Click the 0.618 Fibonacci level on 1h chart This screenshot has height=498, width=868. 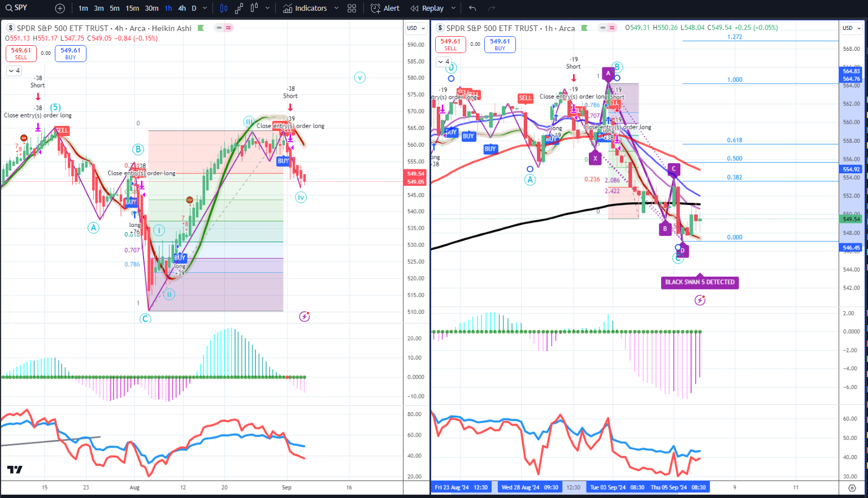pyautogui.click(x=735, y=141)
